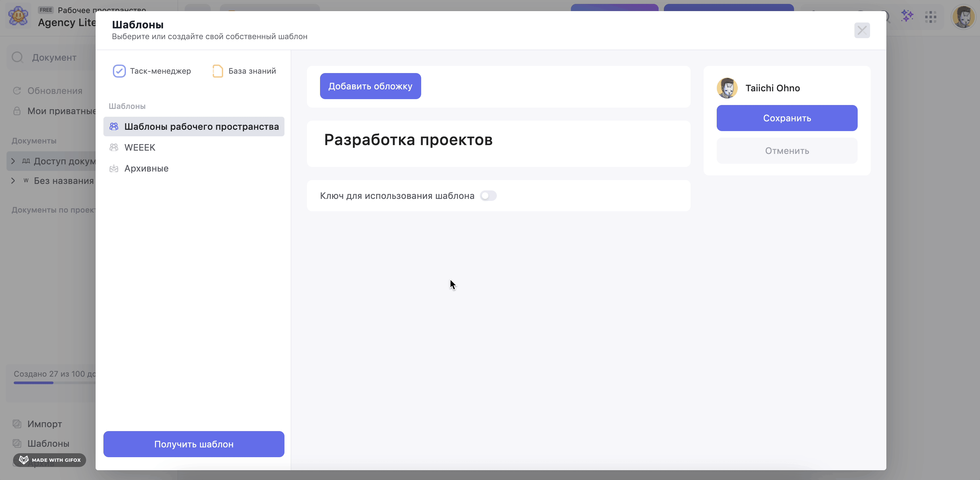Click the Обновления refresh icon
This screenshot has width=980, height=480.
click(17, 91)
